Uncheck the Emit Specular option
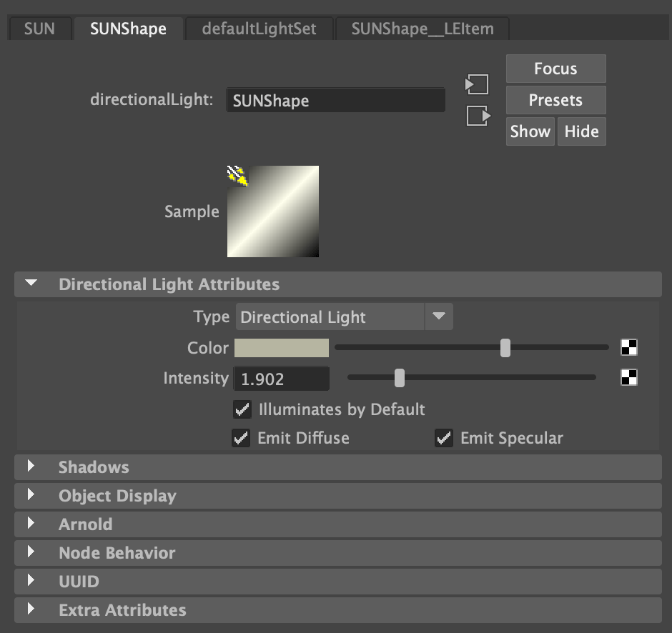 444,438
